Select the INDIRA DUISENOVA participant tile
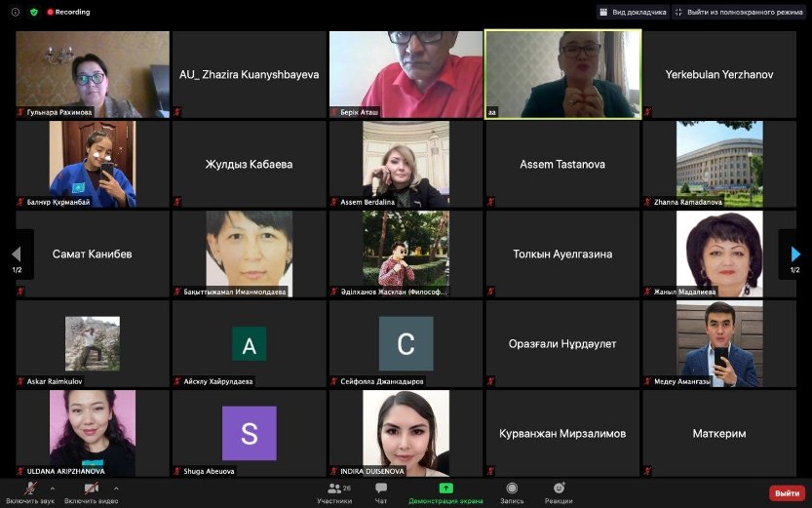 [406, 433]
